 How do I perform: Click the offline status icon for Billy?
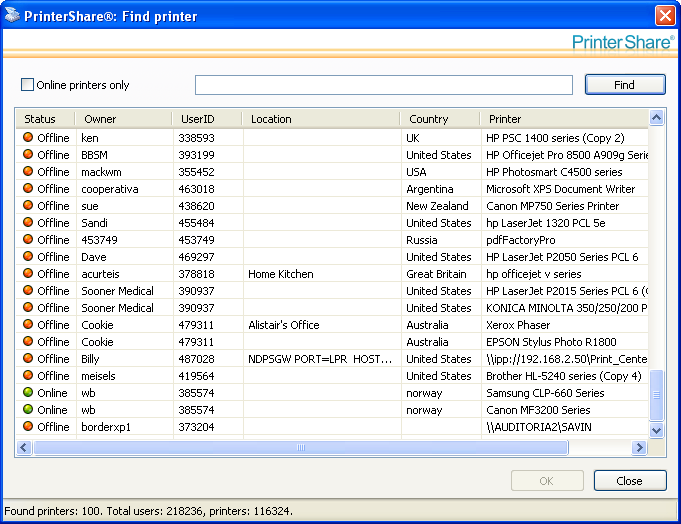[x=28, y=358]
